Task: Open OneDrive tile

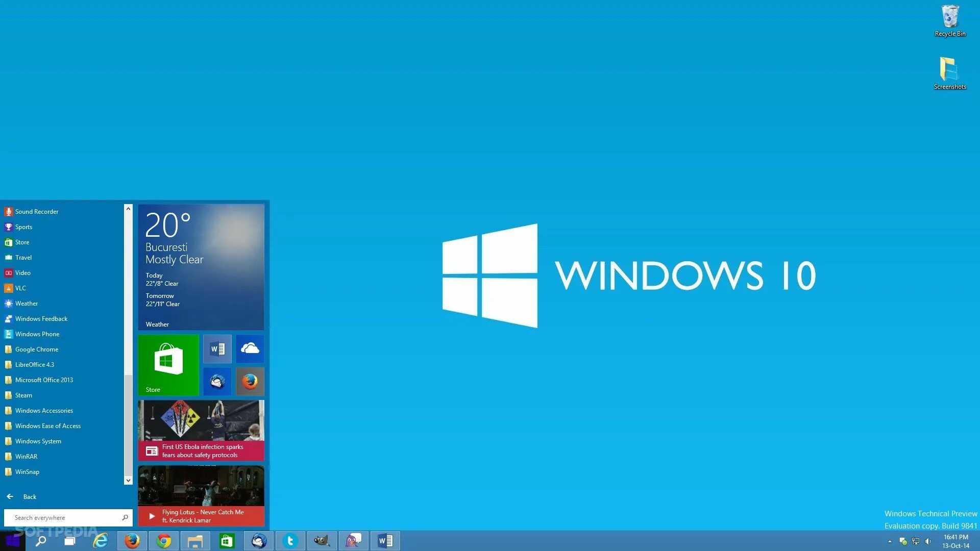Action: tap(249, 348)
